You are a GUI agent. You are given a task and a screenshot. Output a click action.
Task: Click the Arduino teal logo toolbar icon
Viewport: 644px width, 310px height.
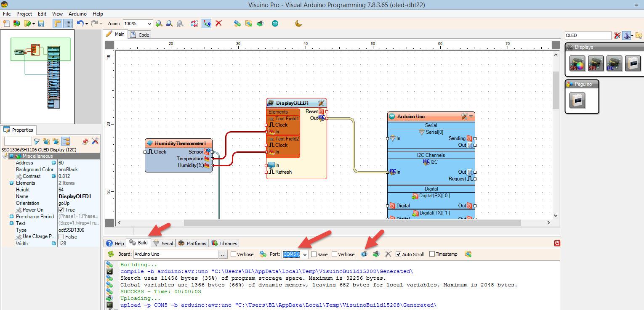click(x=275, y=24)
